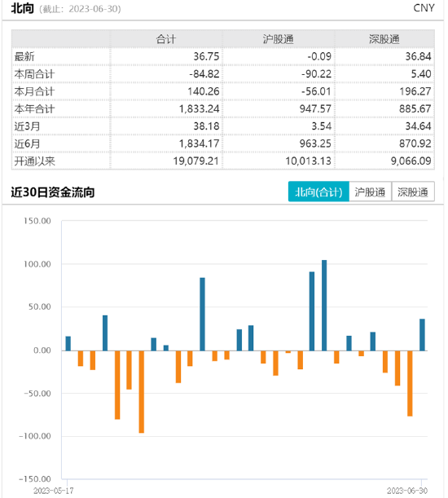448x498 pixels.
Task: Click the value 36.84 cell
Action: tap(418, 56)
